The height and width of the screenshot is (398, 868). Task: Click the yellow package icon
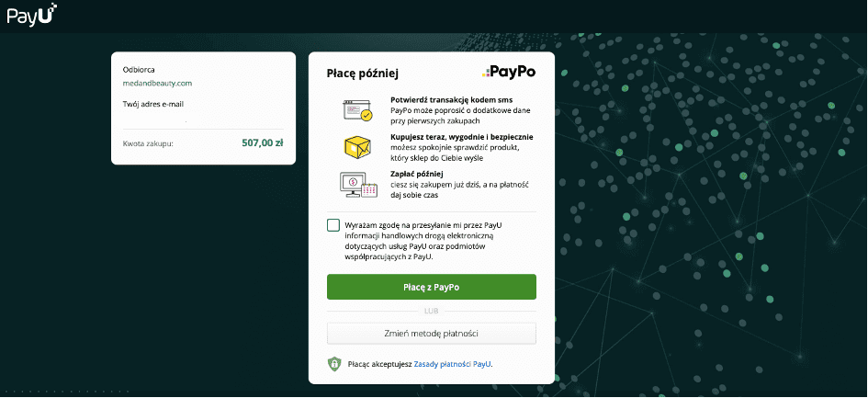coord(356,147)
